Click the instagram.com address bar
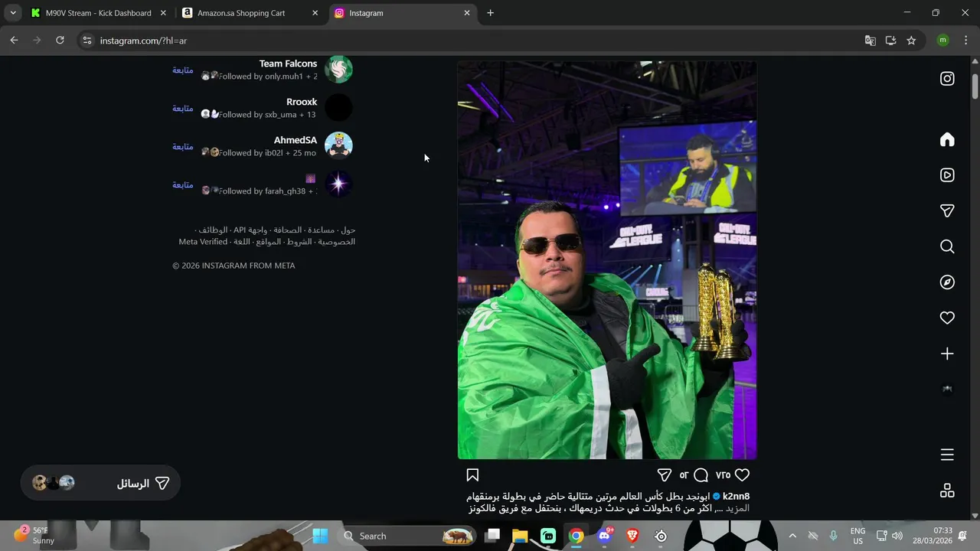 (x=475, y=41)
